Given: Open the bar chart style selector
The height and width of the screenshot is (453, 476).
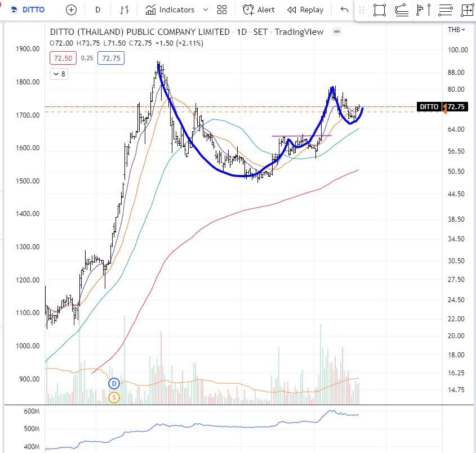Looking at the screenshot, I should 124,10.
